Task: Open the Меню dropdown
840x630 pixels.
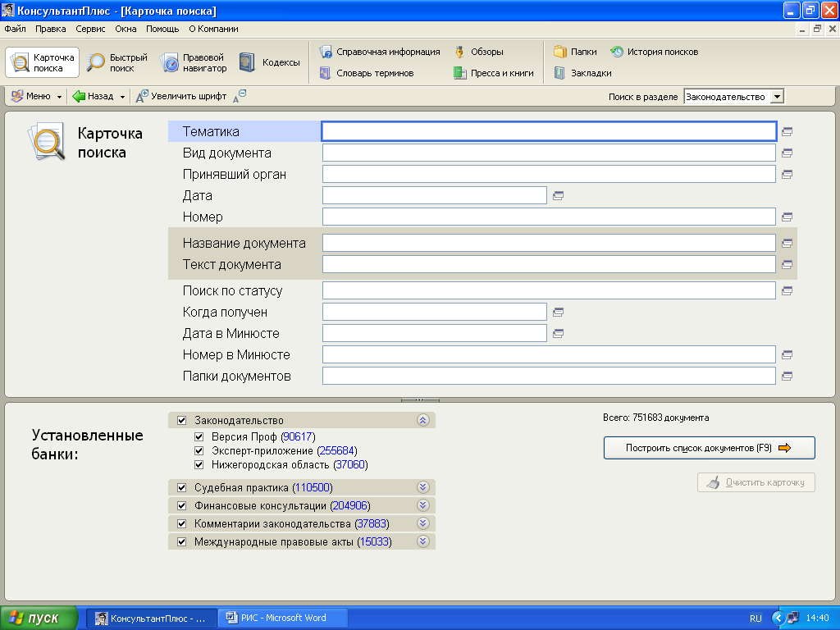Action: [36, 97]
